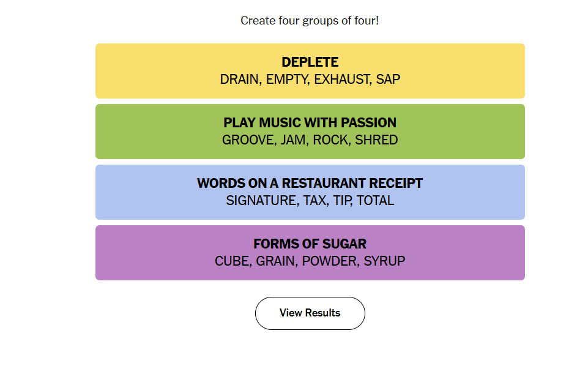
Task: Click the CUBE, GRAIN, POWDER, SYRUP words
Action: (x=310, y=261)
